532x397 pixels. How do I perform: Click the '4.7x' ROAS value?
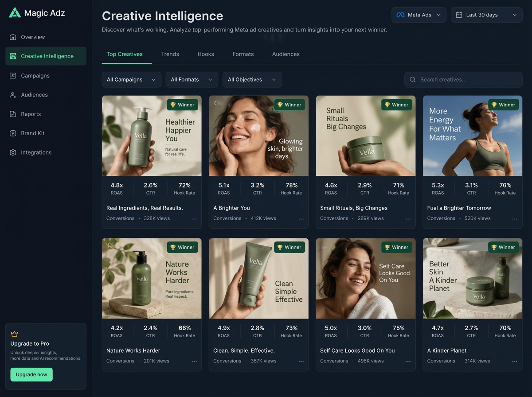coord(438,328)
